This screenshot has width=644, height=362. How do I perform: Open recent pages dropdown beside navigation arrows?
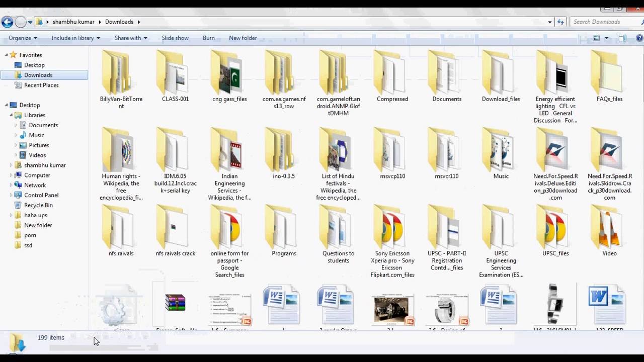[30, 22]
